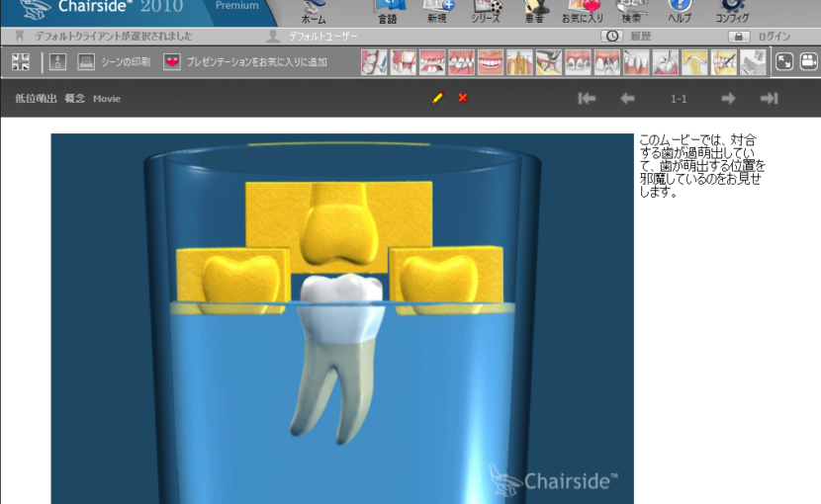Click the ログイン text link
Screen dimensions: 821x504
[775, 37]
